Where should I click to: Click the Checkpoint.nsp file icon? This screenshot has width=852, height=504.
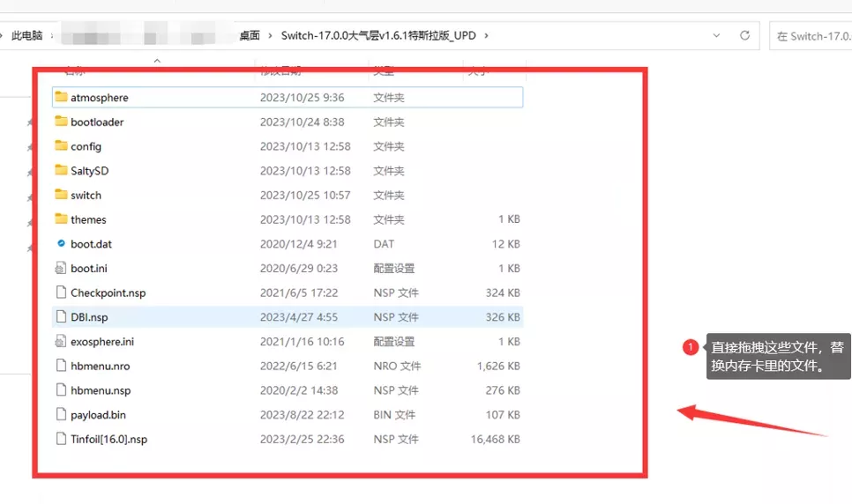point(61,293)
